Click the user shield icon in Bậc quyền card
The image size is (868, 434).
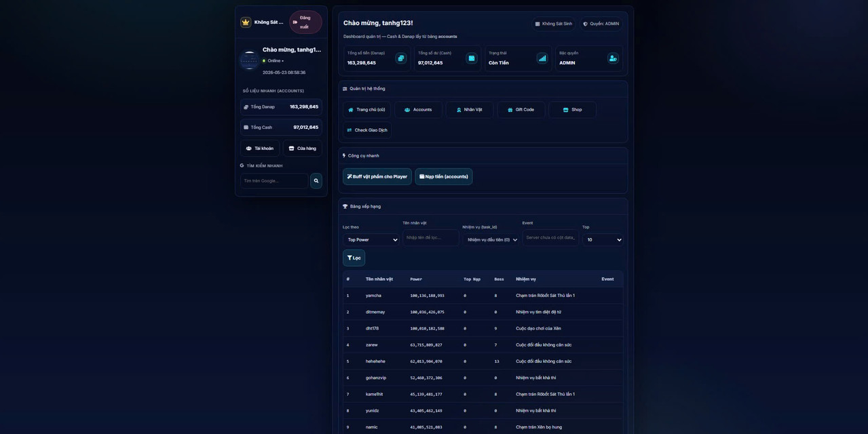point(613,58)
